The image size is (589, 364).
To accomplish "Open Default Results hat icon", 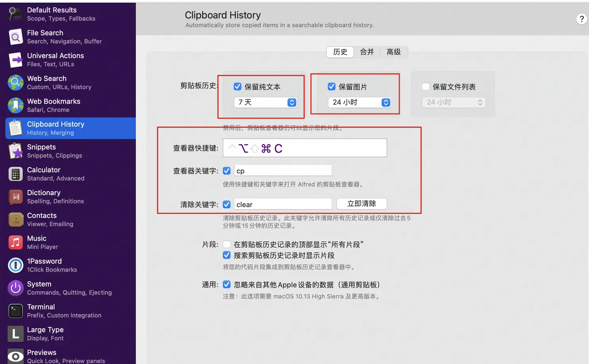I will [x=16, y=14].
